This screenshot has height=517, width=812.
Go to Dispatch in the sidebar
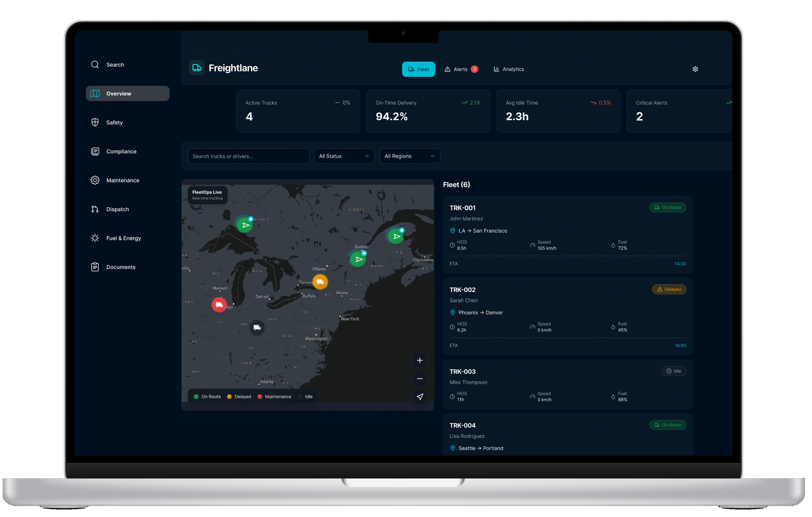coord(117,209)
